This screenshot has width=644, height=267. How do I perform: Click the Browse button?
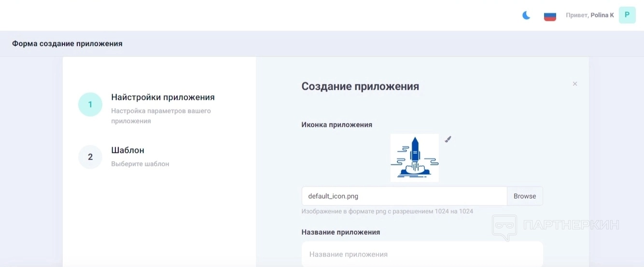[x=525, y=196]
